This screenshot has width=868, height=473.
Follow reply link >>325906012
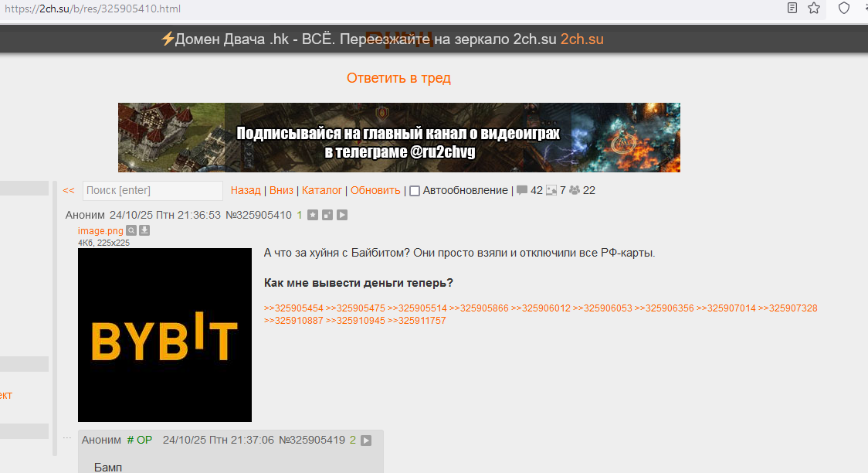[x=541, y=308]
